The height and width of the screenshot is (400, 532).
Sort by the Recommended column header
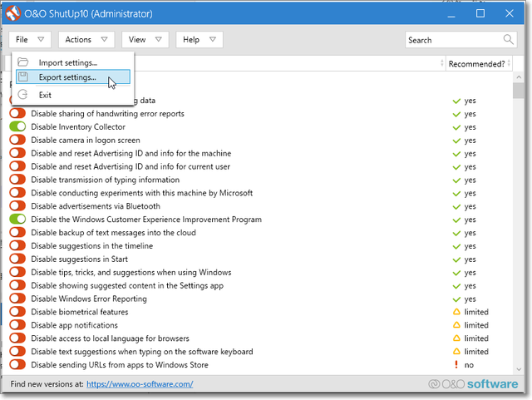[x=476, y=64]
